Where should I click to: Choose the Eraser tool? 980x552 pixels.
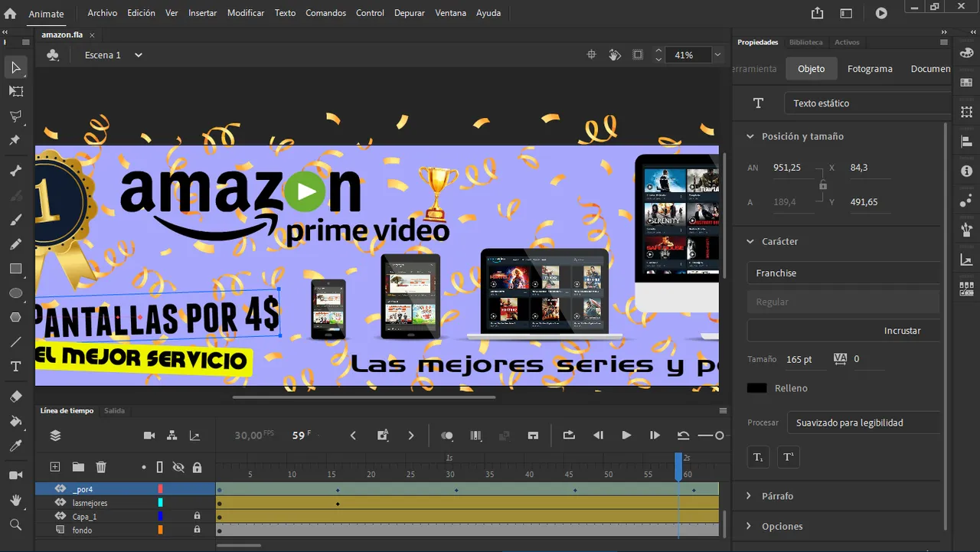(15, 396)
